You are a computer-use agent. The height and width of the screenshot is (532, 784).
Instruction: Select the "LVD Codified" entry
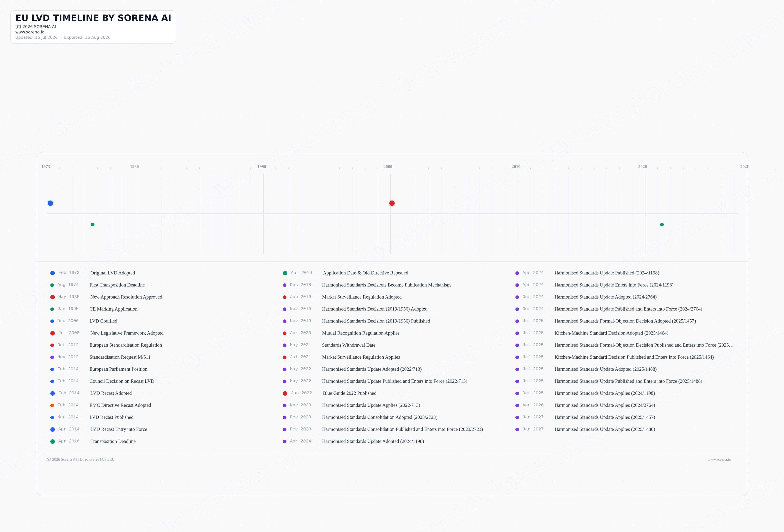click(103, 321)
